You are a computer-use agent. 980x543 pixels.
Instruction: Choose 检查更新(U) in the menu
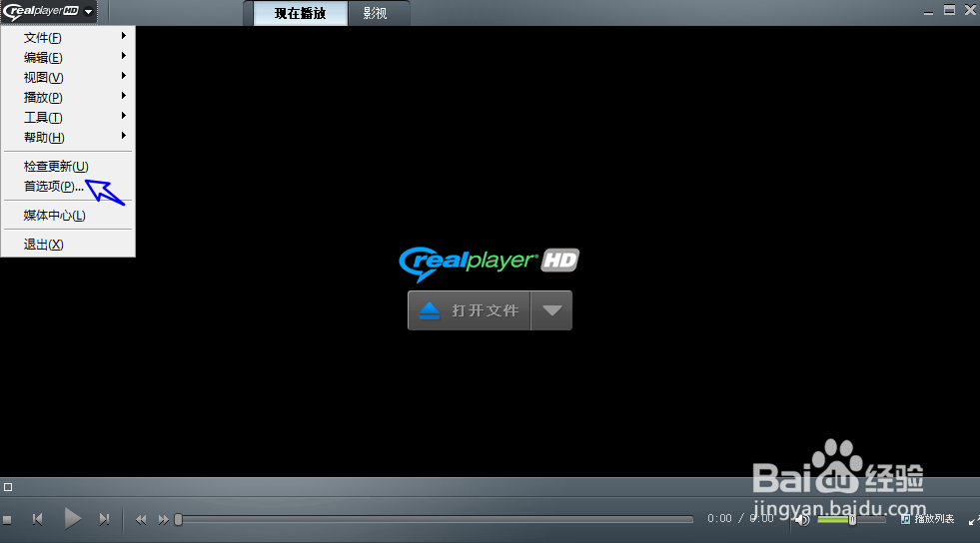[68, 166]
